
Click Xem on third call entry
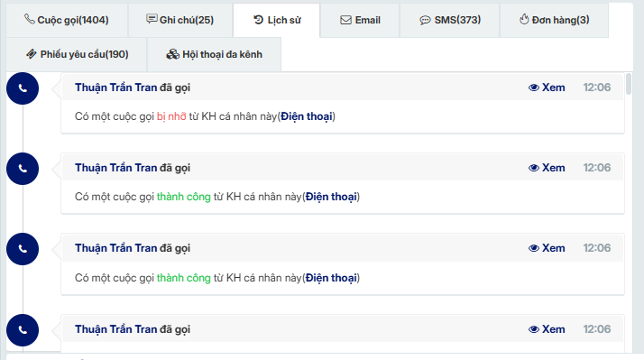(x=547, y=248)
